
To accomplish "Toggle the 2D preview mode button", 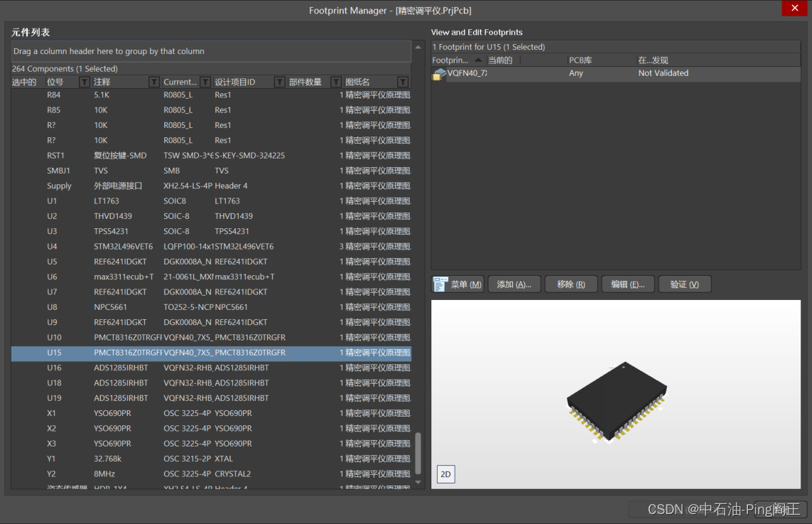I will click(x=445, y=474).
